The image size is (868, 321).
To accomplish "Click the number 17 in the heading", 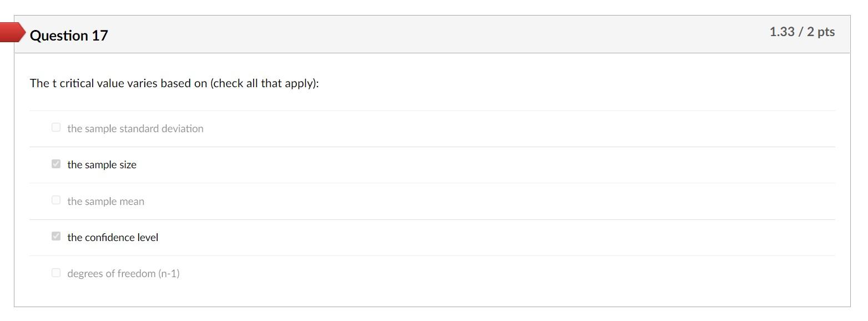I will click(100, 36).
